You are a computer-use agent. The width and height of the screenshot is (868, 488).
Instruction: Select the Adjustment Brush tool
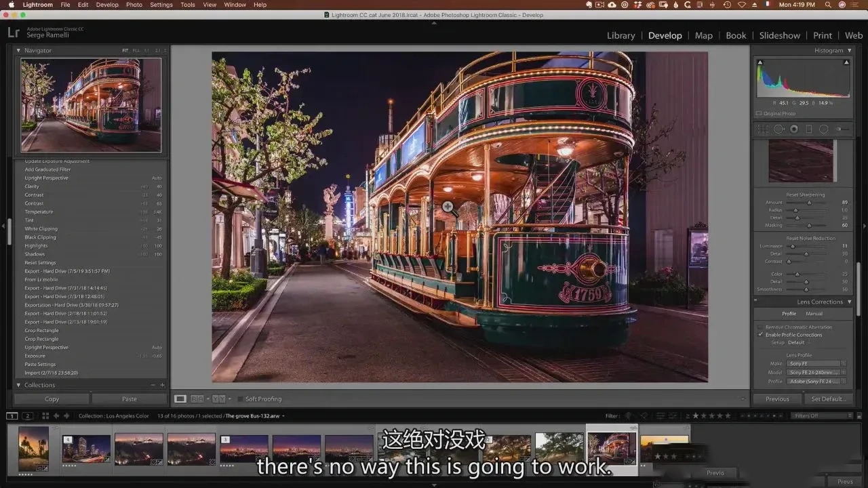point(843,129)
